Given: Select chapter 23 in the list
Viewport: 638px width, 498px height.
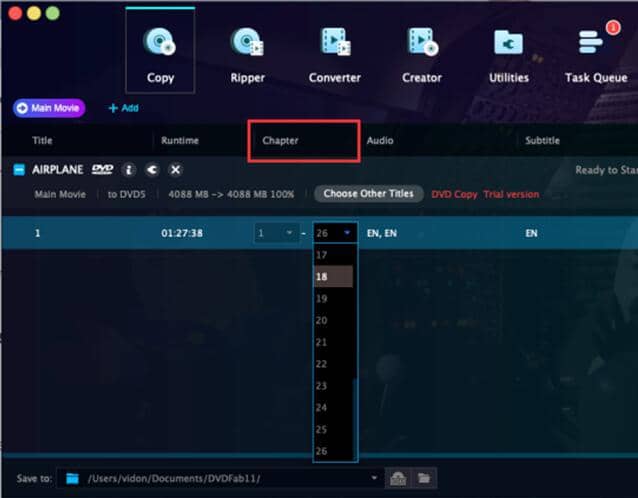Looking at the screenshot, I should [x=333, y=386].
